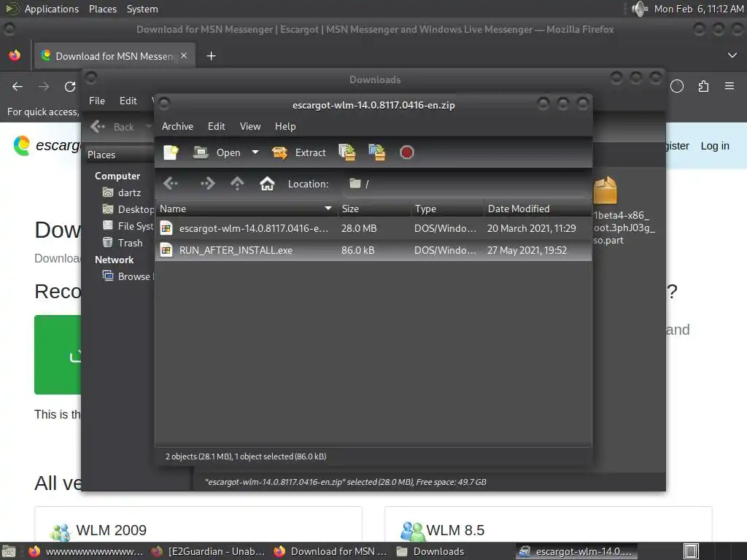Click the show desktop icon in taskbar
This screenshot has width=747, height=560.
click(9, 551)
